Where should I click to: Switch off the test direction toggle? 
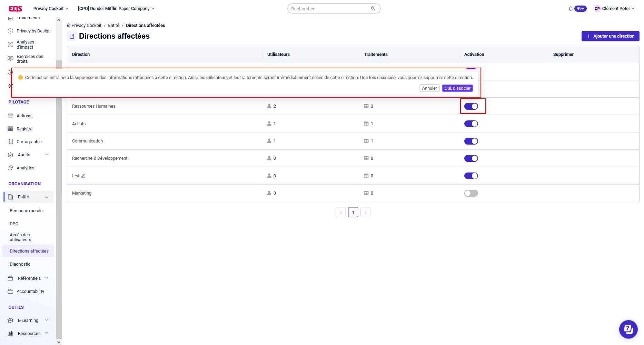coord(471,176)
